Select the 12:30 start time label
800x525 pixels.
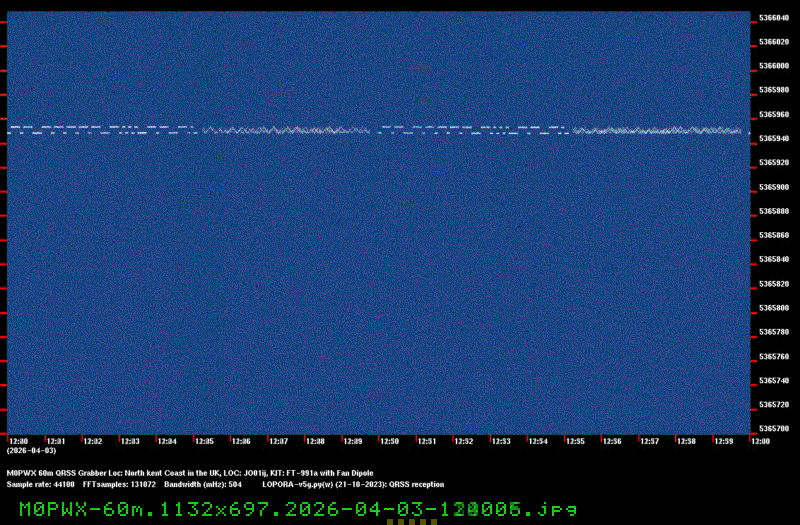coord(18,440)
